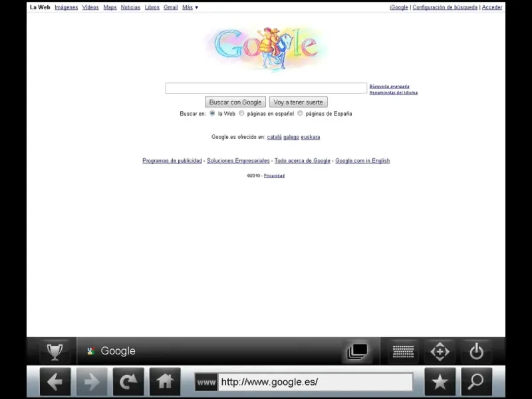Open the Imágenes tab link
This screenshot has width=532, height=399.
pos(66,7)
